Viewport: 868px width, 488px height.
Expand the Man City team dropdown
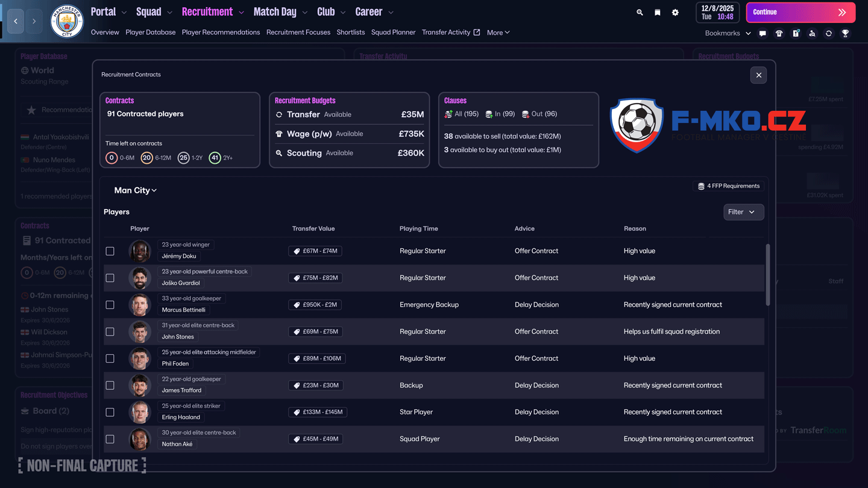[x=136, y=190]
